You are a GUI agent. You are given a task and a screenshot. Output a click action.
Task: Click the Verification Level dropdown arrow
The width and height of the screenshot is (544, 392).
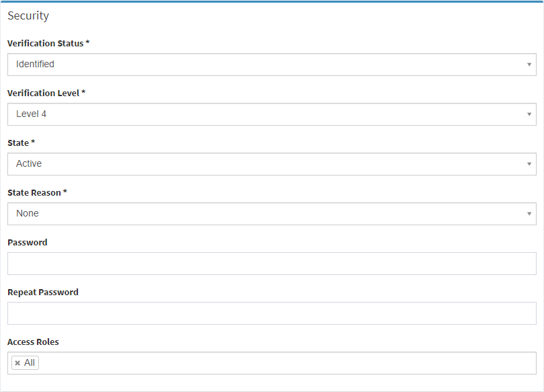click(529, 114)
